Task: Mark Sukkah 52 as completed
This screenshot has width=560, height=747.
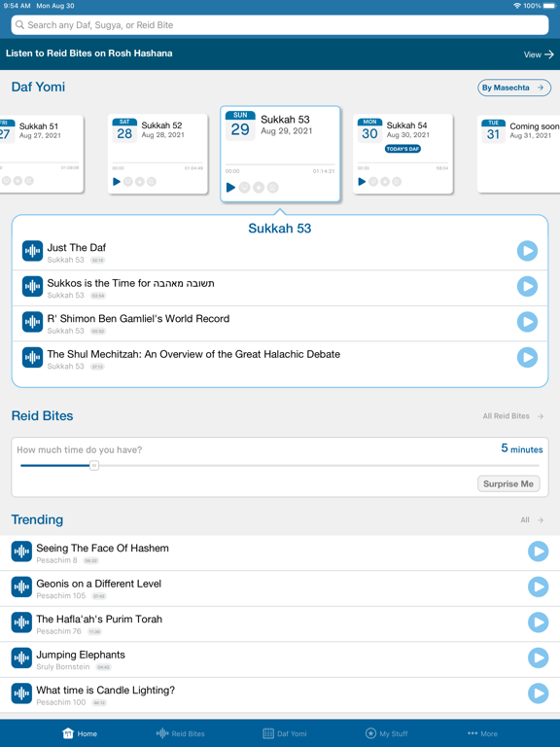Action: tap(152, 182)
